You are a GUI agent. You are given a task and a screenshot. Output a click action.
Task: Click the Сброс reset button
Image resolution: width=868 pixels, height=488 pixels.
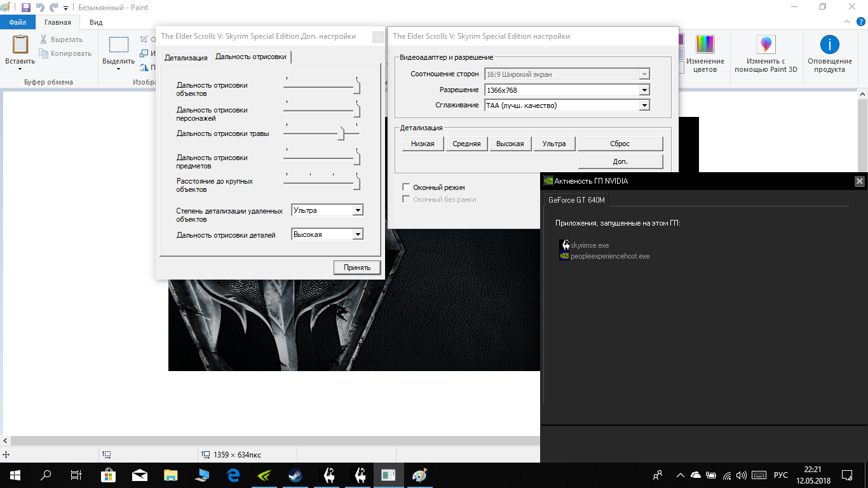(x=620, y=144)
